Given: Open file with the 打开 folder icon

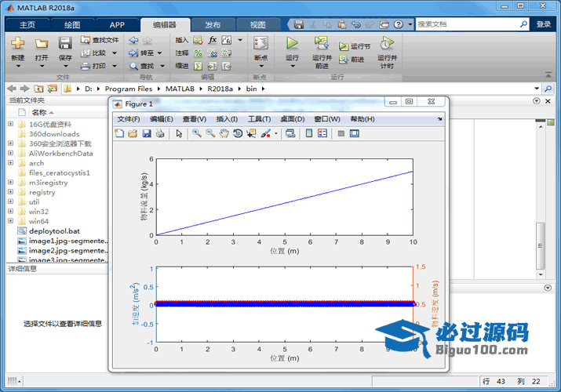Looking at the screenshot, I should (41, 44).
